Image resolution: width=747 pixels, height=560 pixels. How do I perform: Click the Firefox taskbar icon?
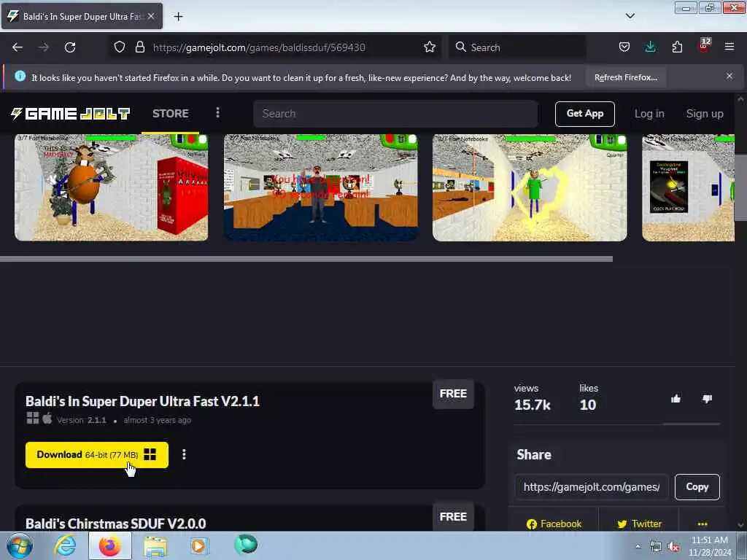[110, 545]
